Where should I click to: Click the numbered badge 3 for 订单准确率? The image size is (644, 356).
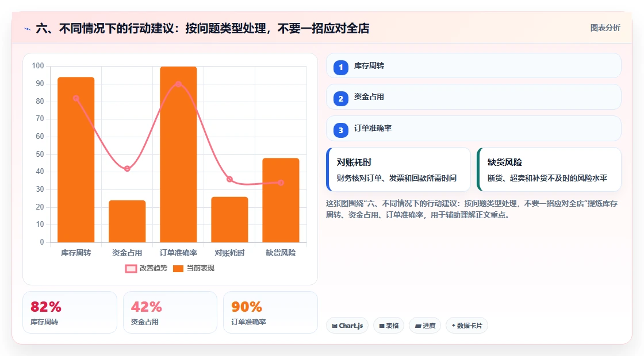(340, 130)
